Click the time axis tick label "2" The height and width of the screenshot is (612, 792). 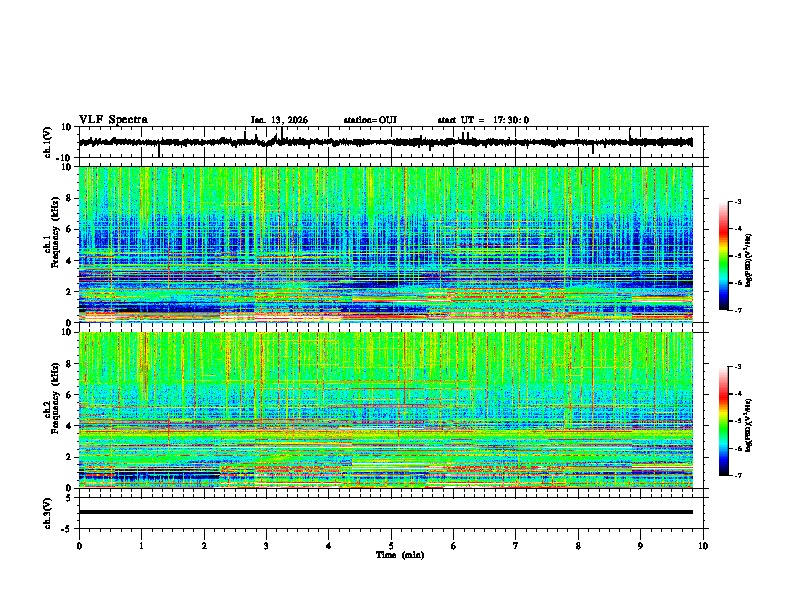(x=204, y=546)
